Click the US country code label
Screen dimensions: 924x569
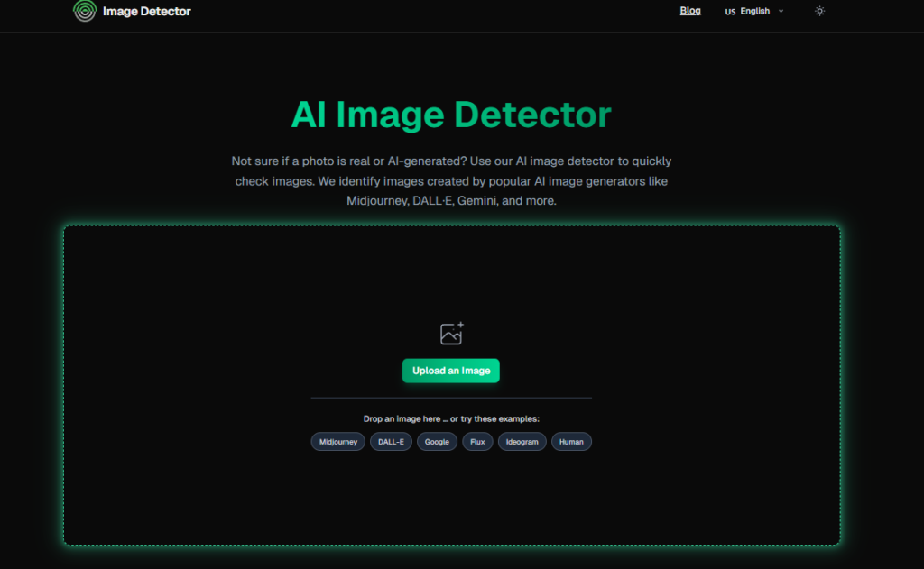pos(730,12)
